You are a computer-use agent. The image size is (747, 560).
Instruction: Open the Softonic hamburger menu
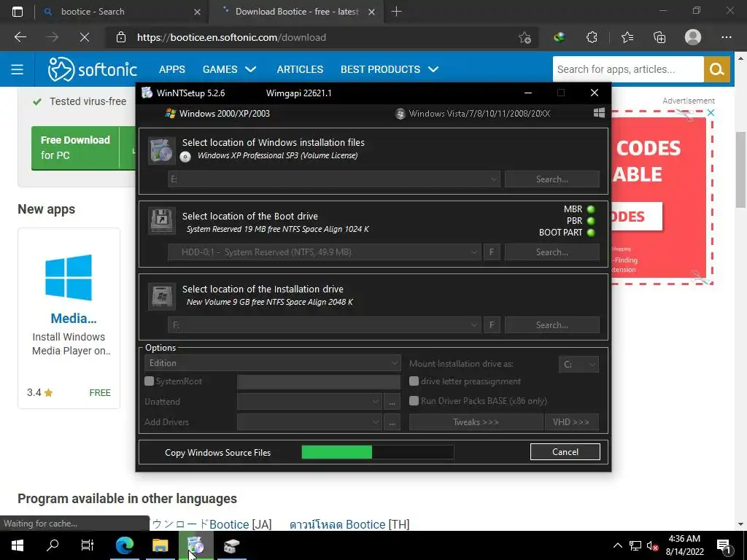[x=18, y=69]
